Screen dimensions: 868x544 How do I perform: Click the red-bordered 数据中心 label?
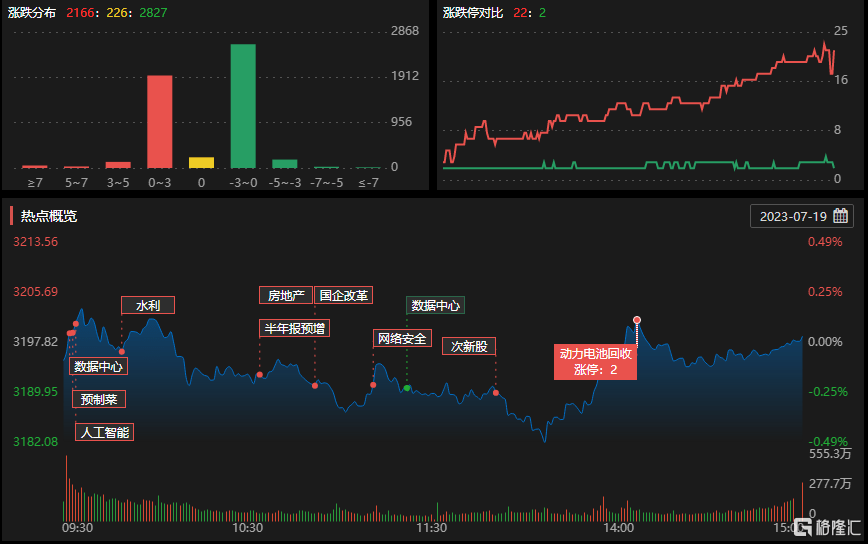[x=99, y=366]
